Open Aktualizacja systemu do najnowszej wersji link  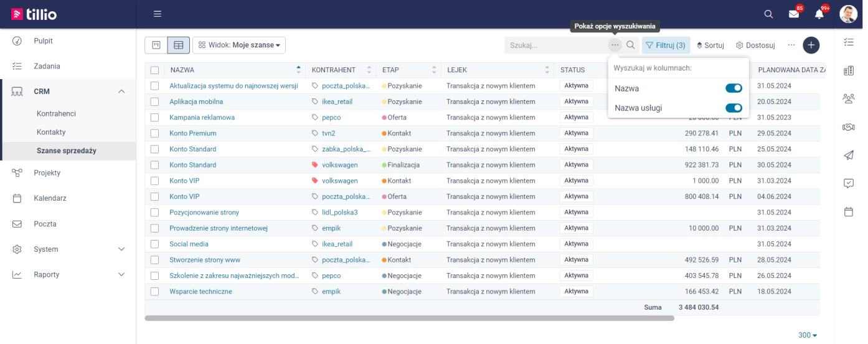pyautogui.click(x=234, y=86)
